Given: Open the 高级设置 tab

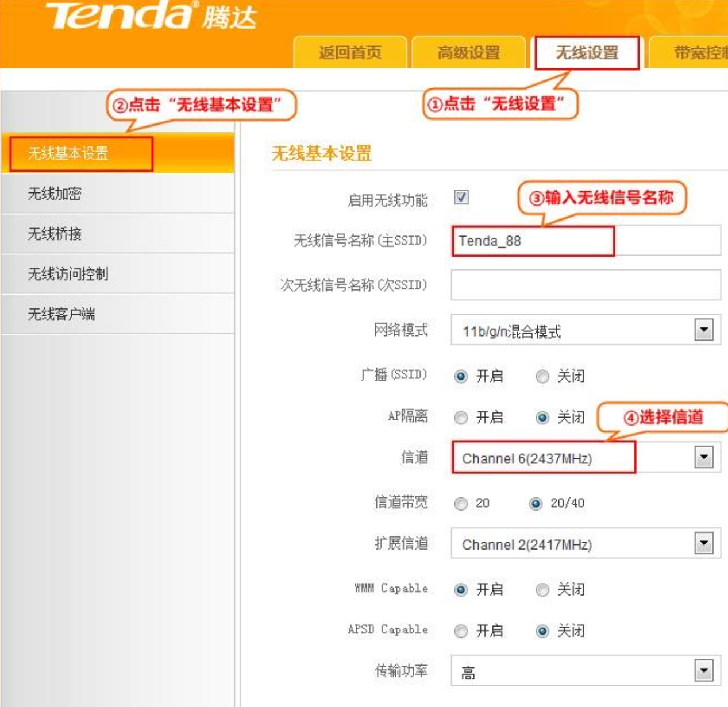Looking at the screenshot, I should [x=468, y=53].
